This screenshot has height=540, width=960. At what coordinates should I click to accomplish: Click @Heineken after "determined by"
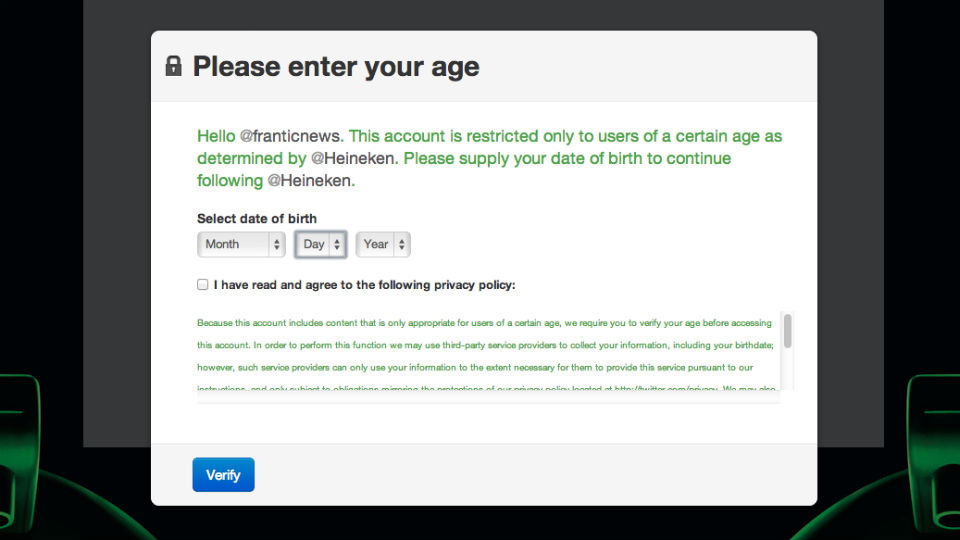355,158
